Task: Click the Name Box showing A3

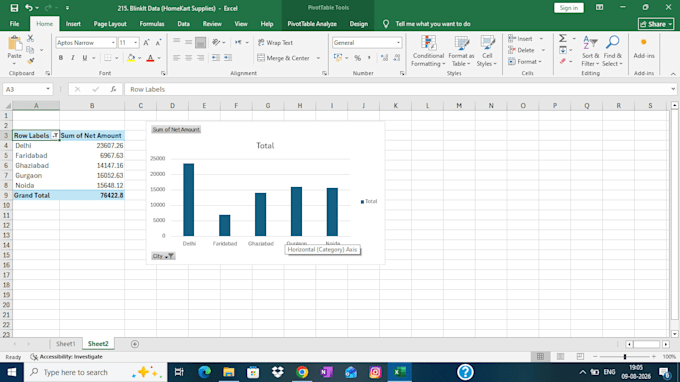Action: click(x=27, y=89)
